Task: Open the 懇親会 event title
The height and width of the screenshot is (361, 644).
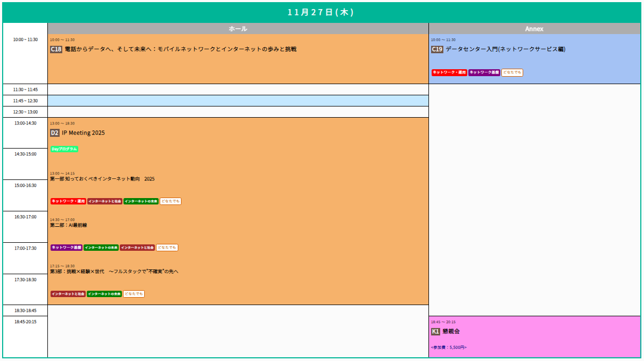Action: 451,332
